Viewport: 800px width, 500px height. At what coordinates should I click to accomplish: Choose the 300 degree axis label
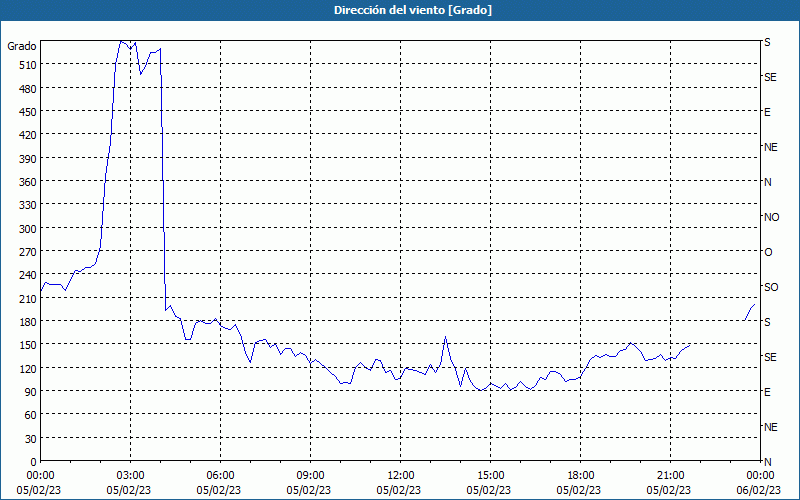point(28,229)
